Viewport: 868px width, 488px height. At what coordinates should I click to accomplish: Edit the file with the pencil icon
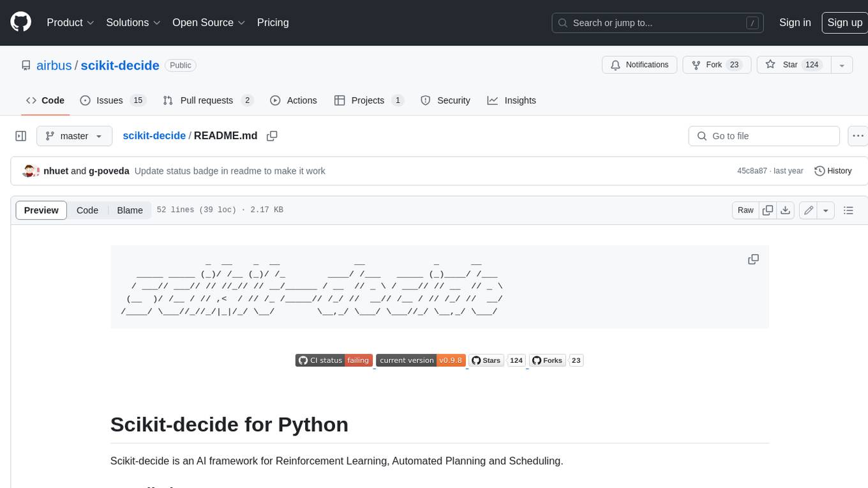pos(809,210)
